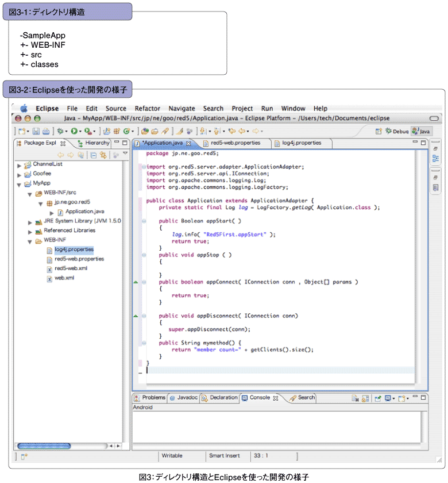Viewport: 448px width, 483px height.
Task: Open the Run configurations dropdown arrow
Action: click(x=80, y=132)
